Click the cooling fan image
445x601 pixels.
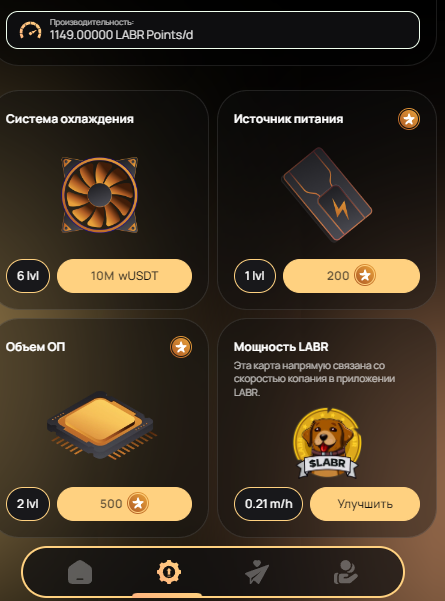click(x=100, y=195)
